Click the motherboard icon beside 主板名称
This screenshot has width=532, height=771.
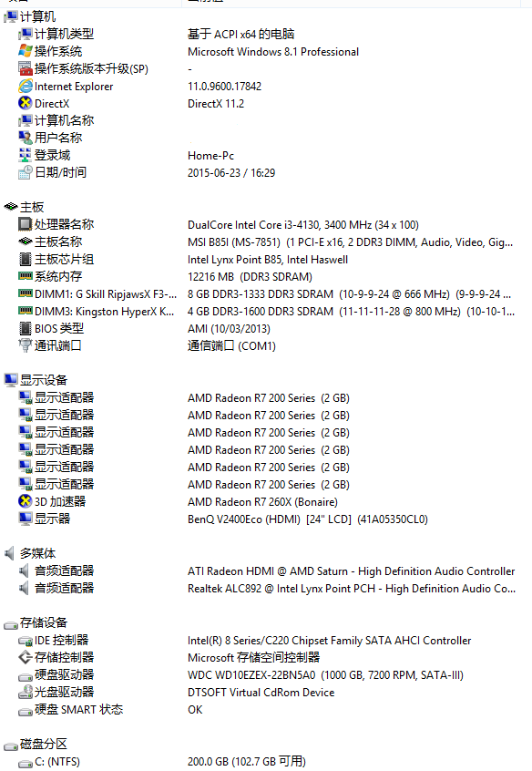[26, 242]
